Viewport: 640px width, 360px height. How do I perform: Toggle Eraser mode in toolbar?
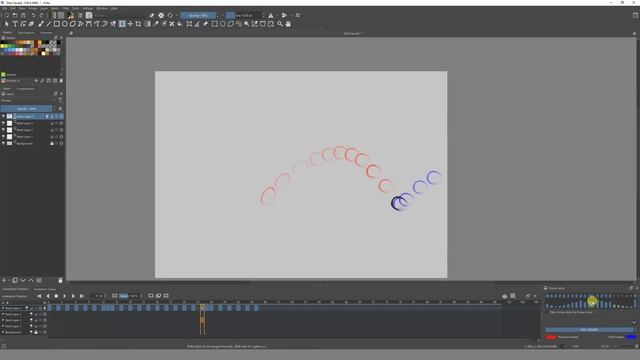tap(152, 16)
